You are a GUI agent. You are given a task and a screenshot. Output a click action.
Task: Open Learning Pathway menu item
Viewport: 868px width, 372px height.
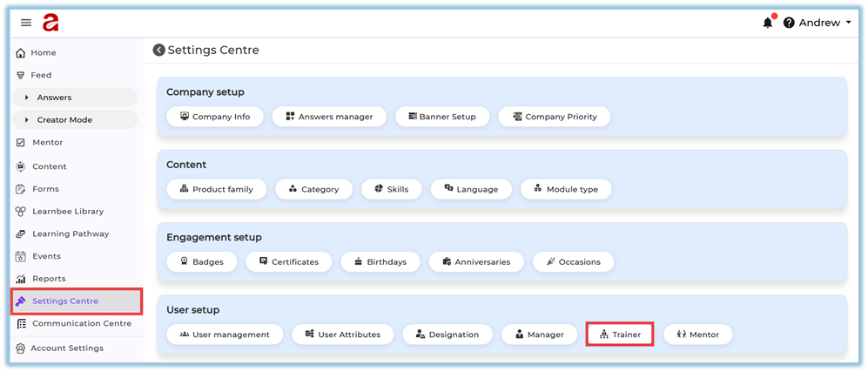point(71,233)
